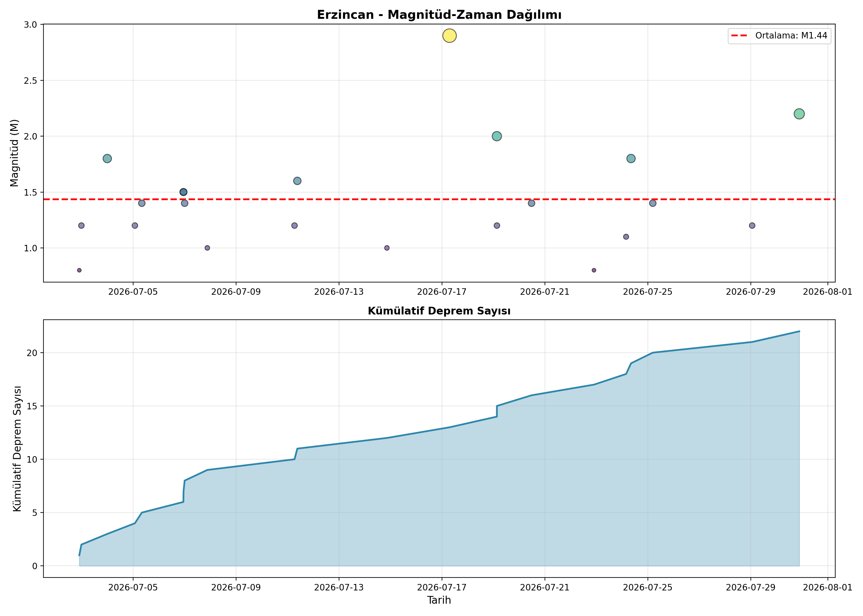Select the M1.8 point near 07-24
Image resolution: width=863 pixels, height=616 pixels.
631,159
